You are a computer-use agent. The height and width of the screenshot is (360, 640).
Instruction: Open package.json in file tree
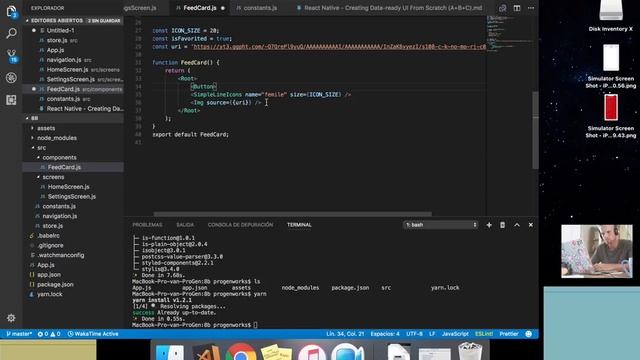coord(55,285)
